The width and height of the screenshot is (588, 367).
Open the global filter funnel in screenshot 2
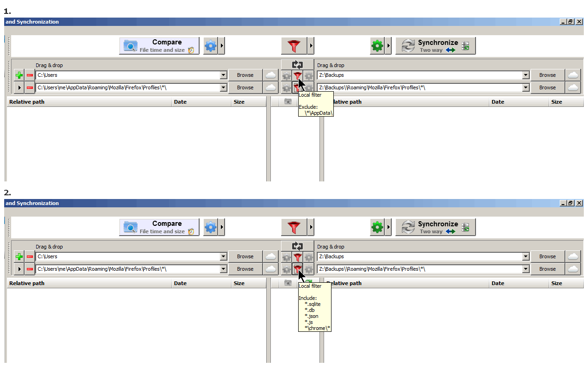point(294,227)
